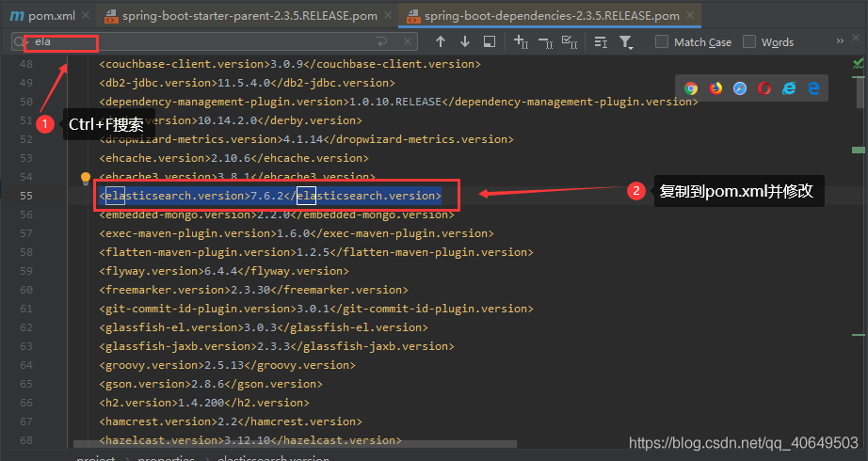Screen dimensions: 868x461
Task: Go to previous occurrence (up arrow)
Action: click(441, 42)
